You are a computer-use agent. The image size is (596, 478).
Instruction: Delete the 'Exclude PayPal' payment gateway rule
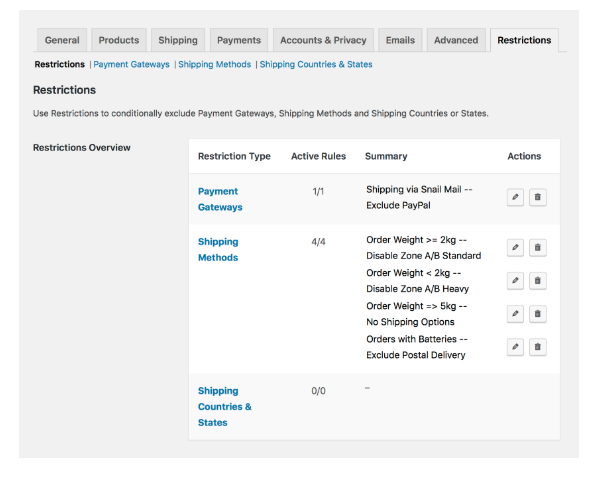tap(537, 197)
